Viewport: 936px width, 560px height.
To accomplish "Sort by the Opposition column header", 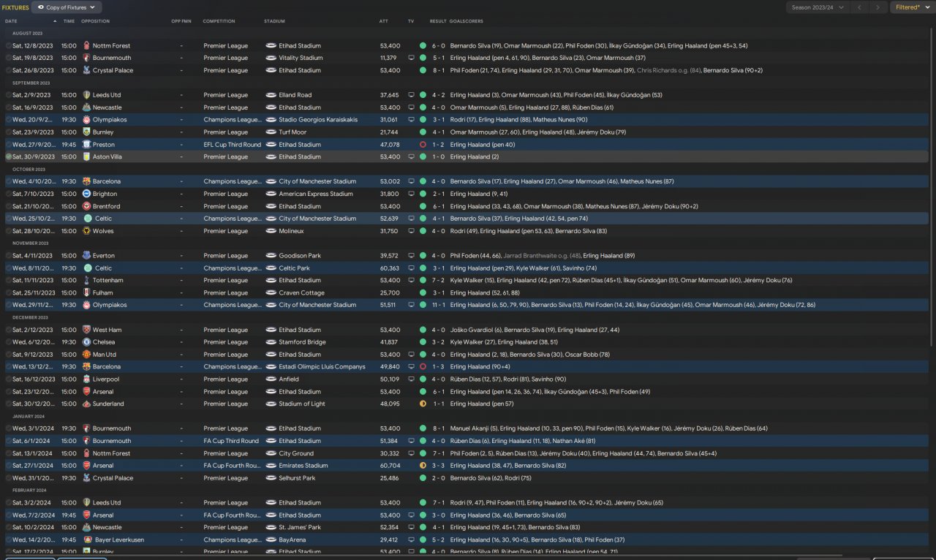I will 95,21.
